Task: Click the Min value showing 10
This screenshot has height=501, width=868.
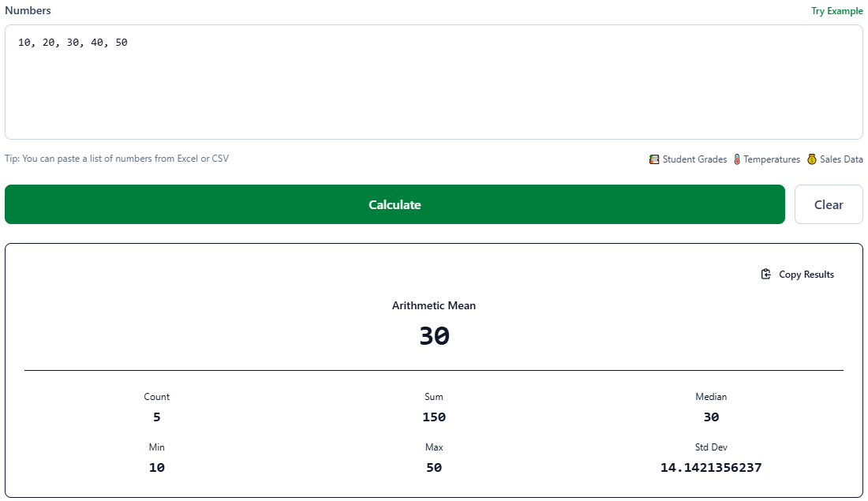Action: (156, 467)
